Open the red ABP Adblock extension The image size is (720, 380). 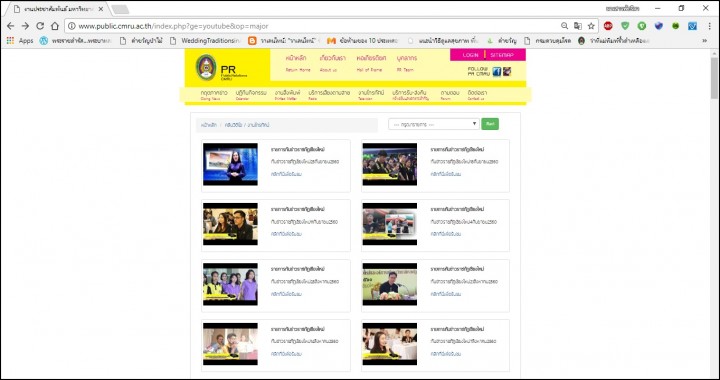pos(608,26)
